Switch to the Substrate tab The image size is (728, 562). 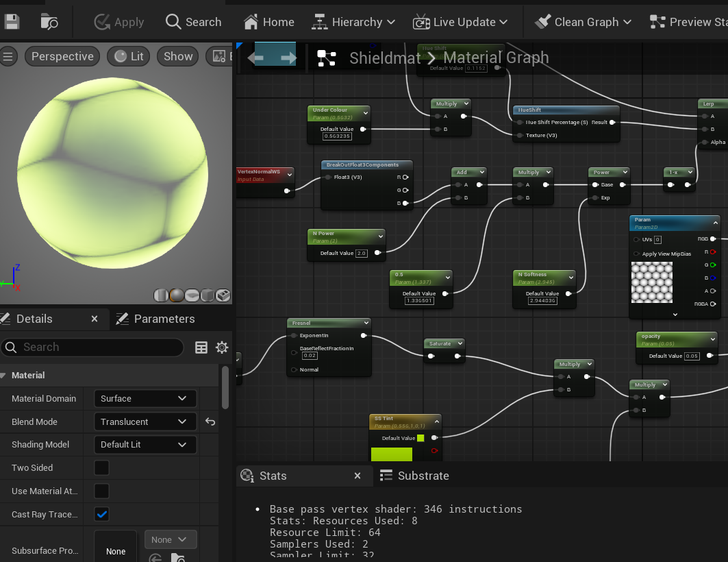click(414, 476)
